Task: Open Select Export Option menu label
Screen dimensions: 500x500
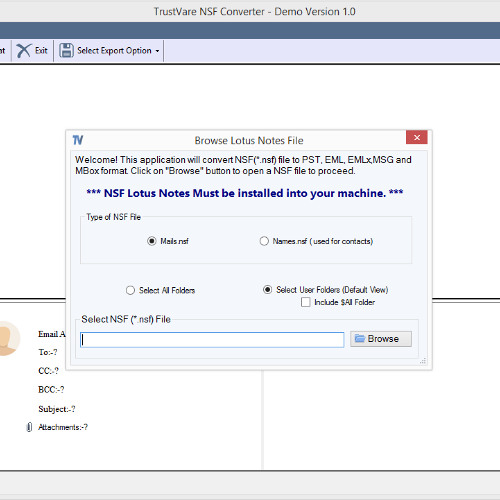Action: coord(114,51)
